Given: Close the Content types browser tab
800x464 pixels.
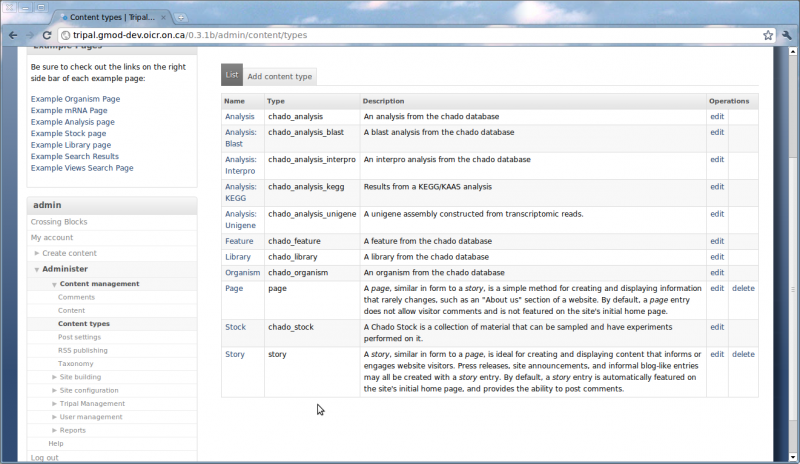Looking at the screenshot, I should 163,17.
